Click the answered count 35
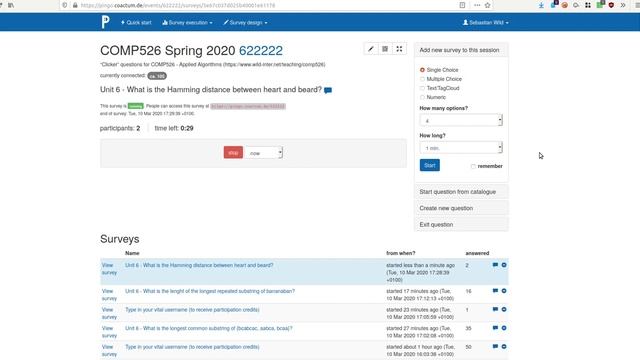This screenshot has height=360, width=640. point(468,328)
